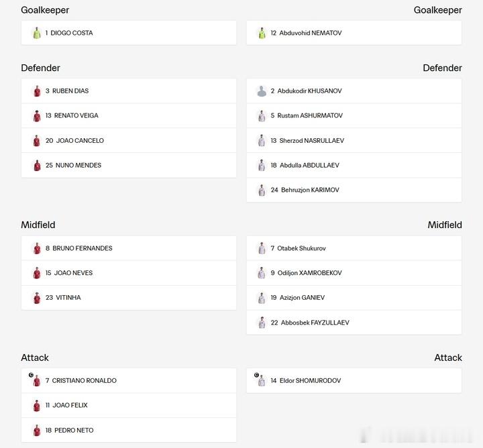The height and width of the screenshot is (448, 483).
Task: Open Nuno Mendes player row
Action: point(129,166)
